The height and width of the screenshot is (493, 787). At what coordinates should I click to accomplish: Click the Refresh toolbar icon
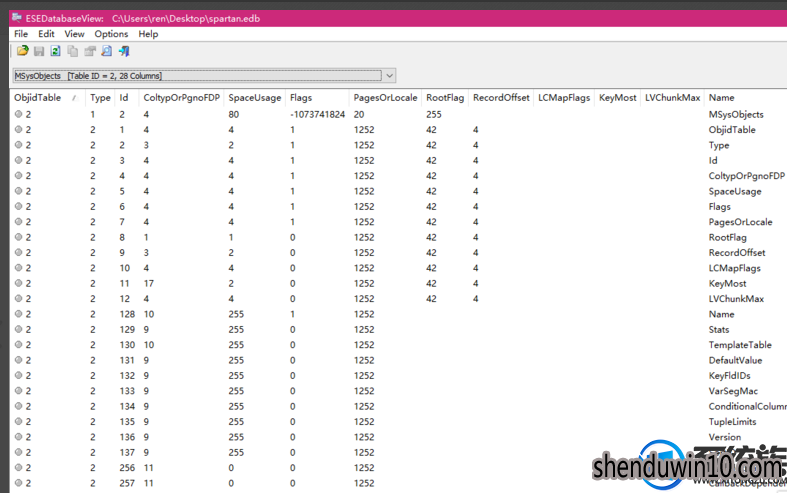pyautogui.click(x=56, y=51)
